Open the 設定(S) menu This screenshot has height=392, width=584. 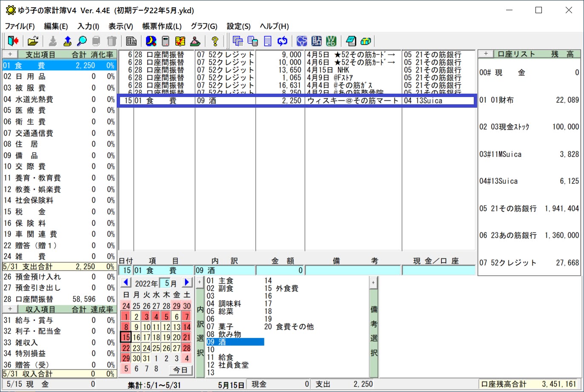click(239, 26)
